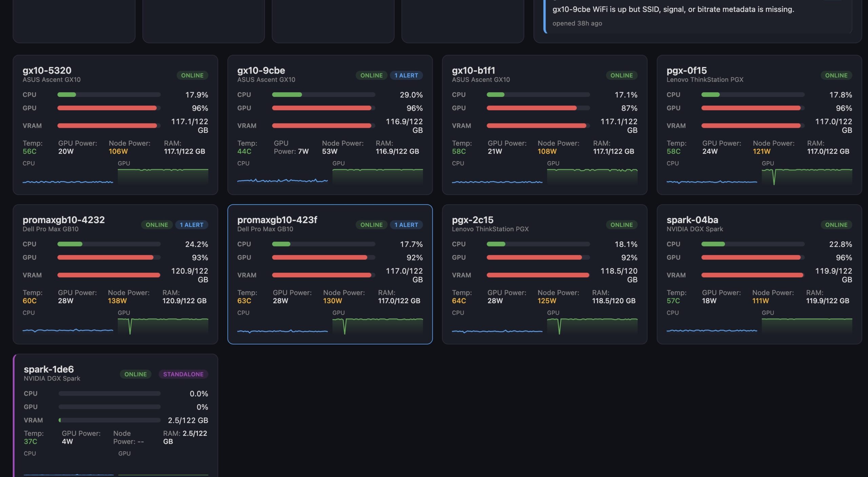The width and height of the screenshot is (868, 477).
Task: Open the gx10-5320 node card title
Action: click(47, 71)
